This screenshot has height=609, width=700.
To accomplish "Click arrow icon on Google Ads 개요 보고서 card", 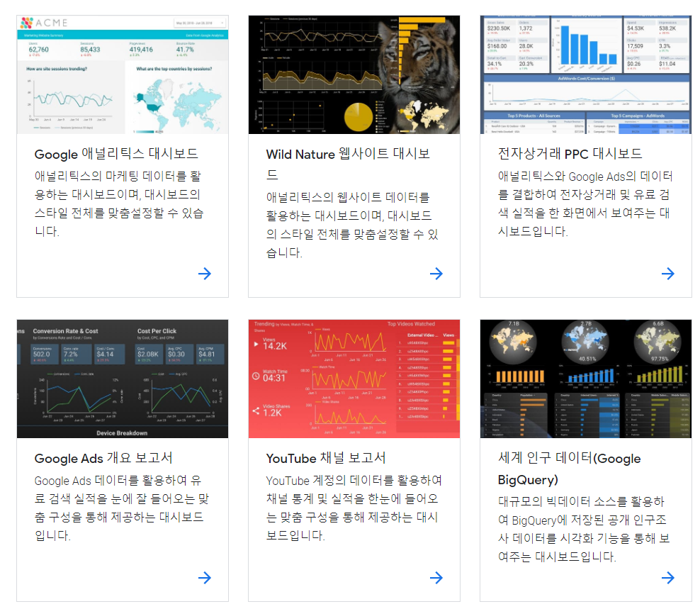I will click(205, 578).
